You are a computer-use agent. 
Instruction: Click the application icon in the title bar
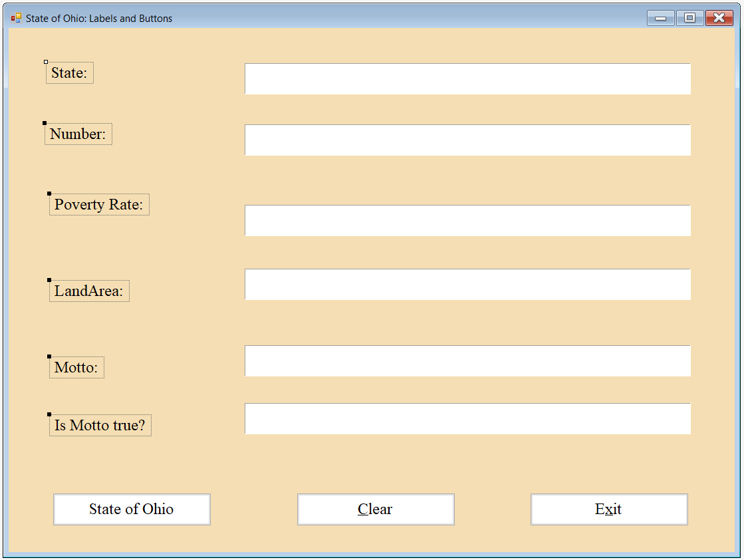click(16, 18)
